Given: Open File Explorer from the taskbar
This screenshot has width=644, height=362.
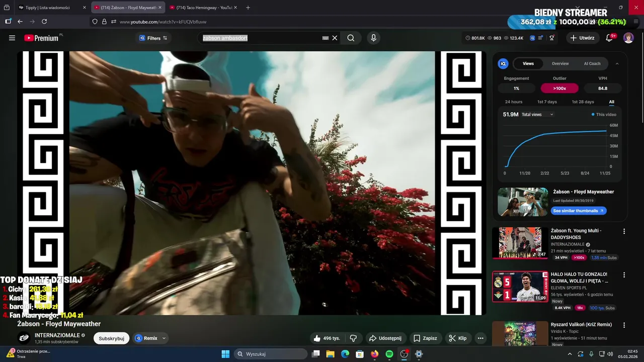Looking at the screenshot, I should [330, 354].
